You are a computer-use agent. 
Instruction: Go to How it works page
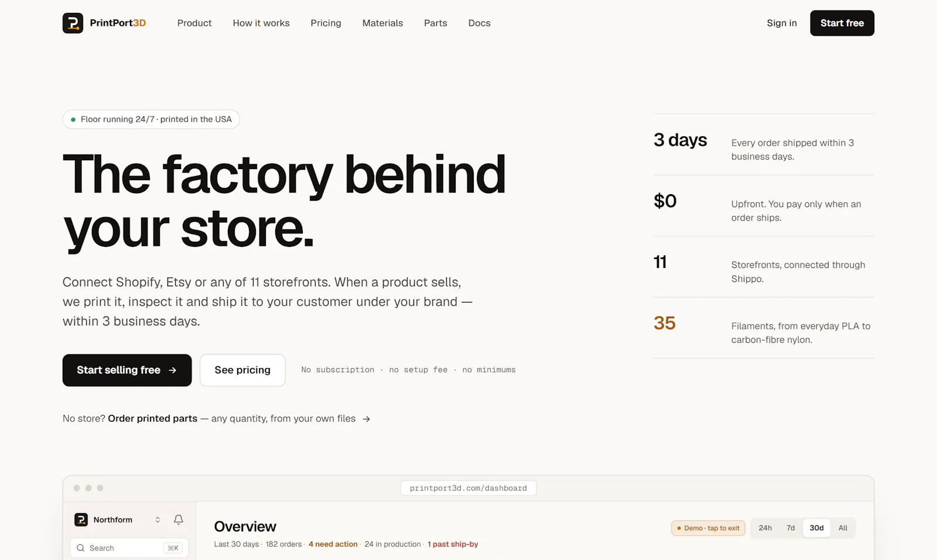coord(261,23)
